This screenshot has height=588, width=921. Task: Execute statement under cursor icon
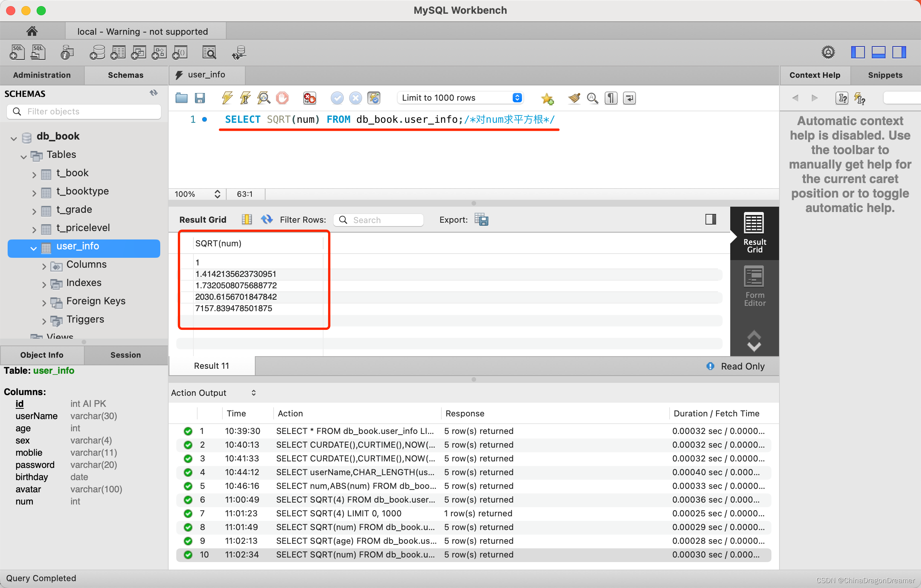245,98
